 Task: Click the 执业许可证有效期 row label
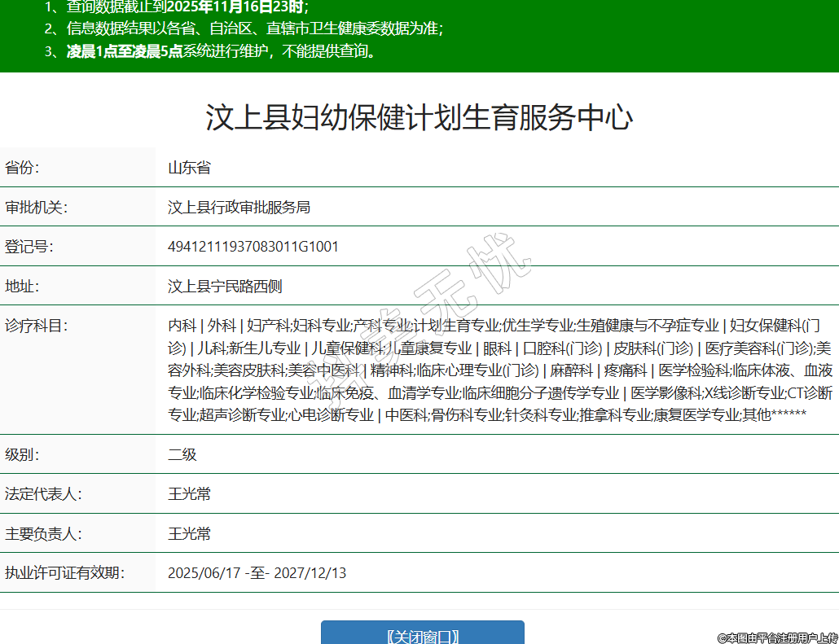tap(64, 573)
